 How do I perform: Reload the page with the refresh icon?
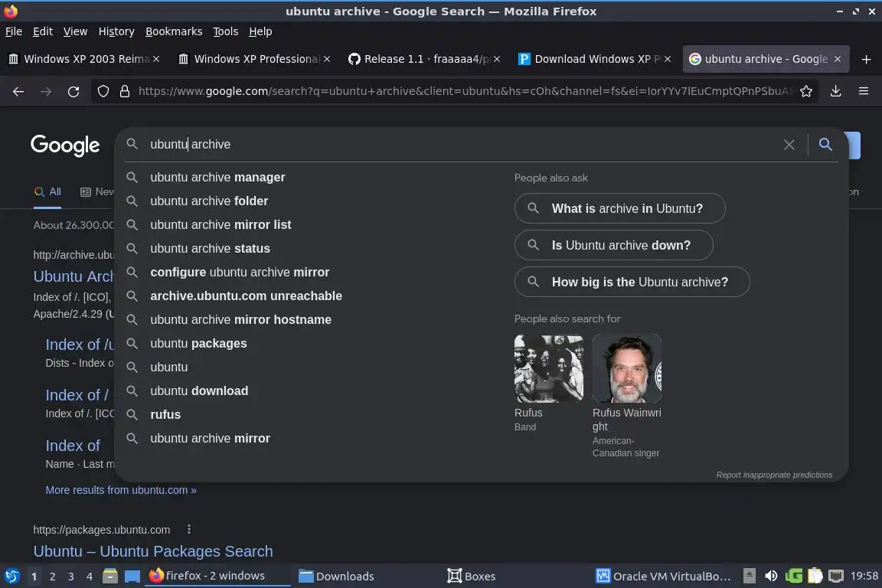click(x=73, y=91)
